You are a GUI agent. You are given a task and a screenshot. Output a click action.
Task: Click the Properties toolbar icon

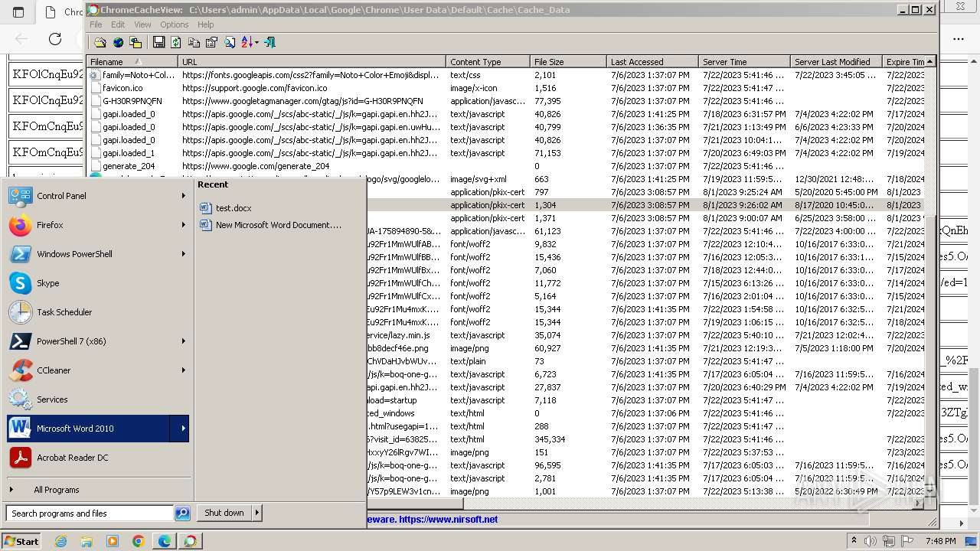coord(212,42)
